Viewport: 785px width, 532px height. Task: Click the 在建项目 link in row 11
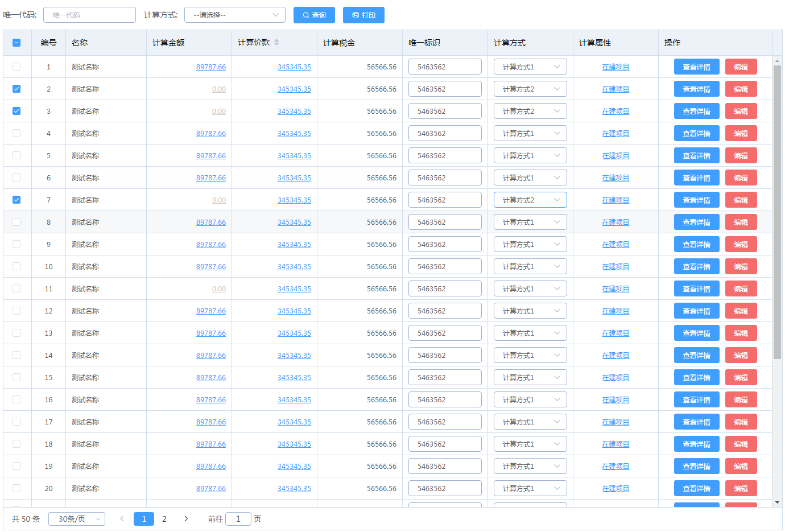pyautogui.click(x=615, y=288)
